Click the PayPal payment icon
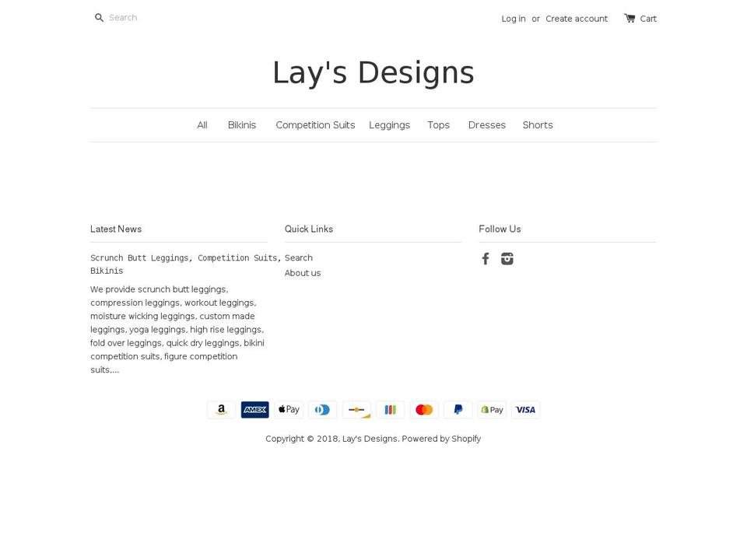The image size is (747, 560). click(458, 410)
